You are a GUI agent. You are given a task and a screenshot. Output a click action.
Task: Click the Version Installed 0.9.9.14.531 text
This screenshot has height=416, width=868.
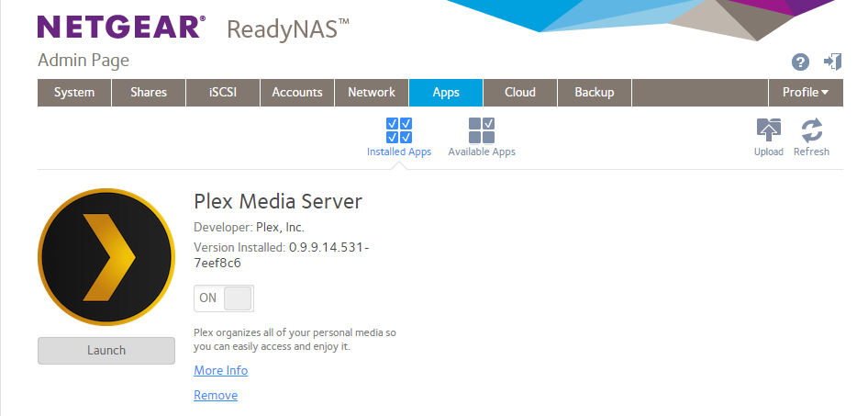281,255
